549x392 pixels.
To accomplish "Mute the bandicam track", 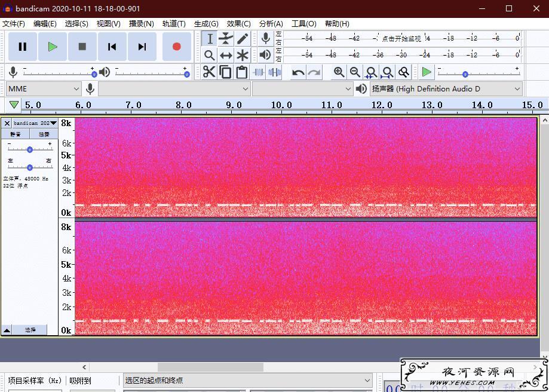I will (15, 134).
